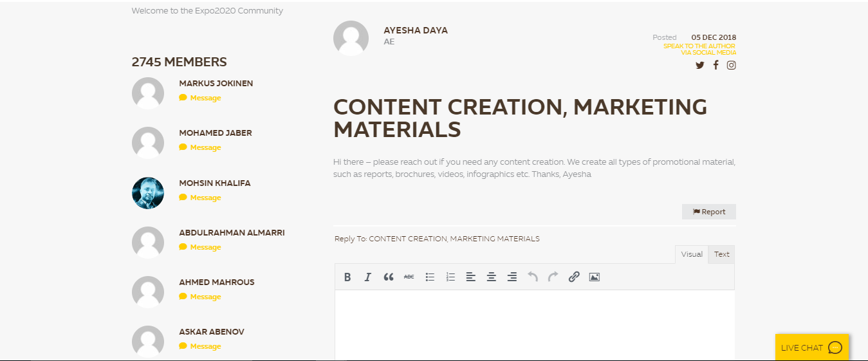Switch editor to the Text tab
The height and width of the screenshot is (361, 868).
coord(721,254)
